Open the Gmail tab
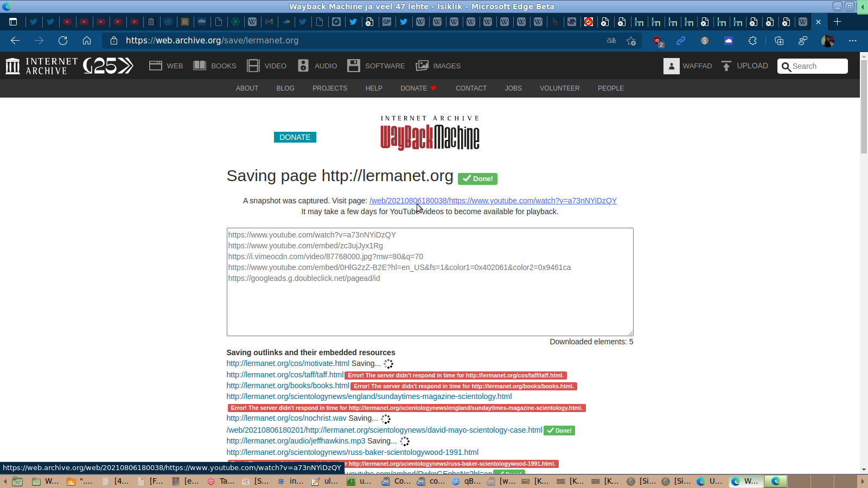The image size is (868, 488). (269, 22)
